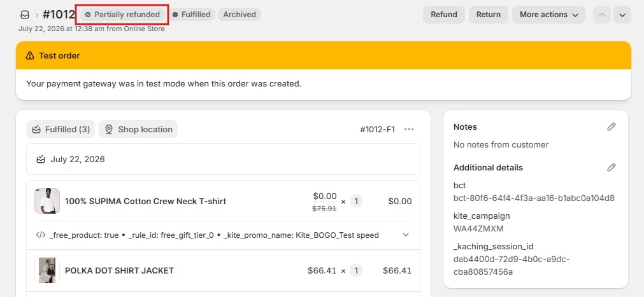Click the order date text under #1012
Screen dimensions: 644x297
point(92,29)
